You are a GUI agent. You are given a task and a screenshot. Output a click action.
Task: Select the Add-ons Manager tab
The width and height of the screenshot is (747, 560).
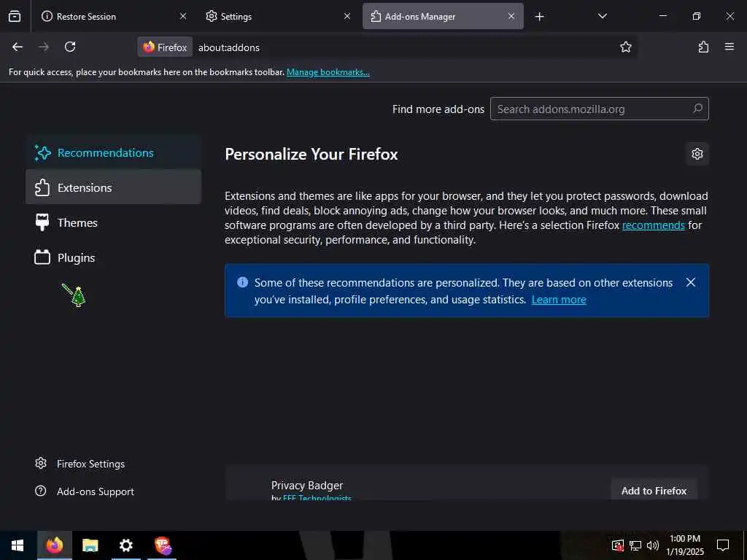443,16
